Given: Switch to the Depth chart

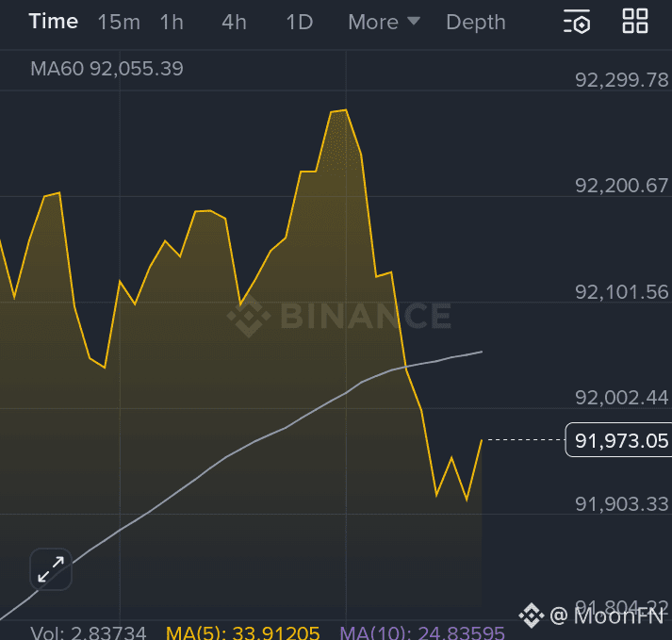Looking at the screenshot, I should coord(475,22).
